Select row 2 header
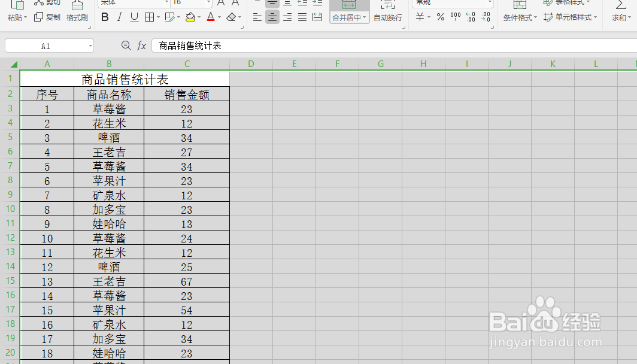Screen dimensions: 637x364 (10, 94)
